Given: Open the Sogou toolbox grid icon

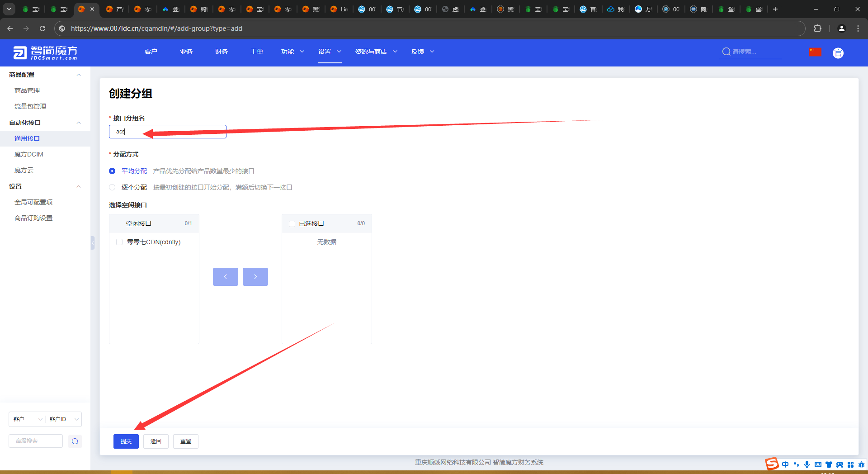Looking at the screenshot, I should pyautogui.click(x=850, y=465).
